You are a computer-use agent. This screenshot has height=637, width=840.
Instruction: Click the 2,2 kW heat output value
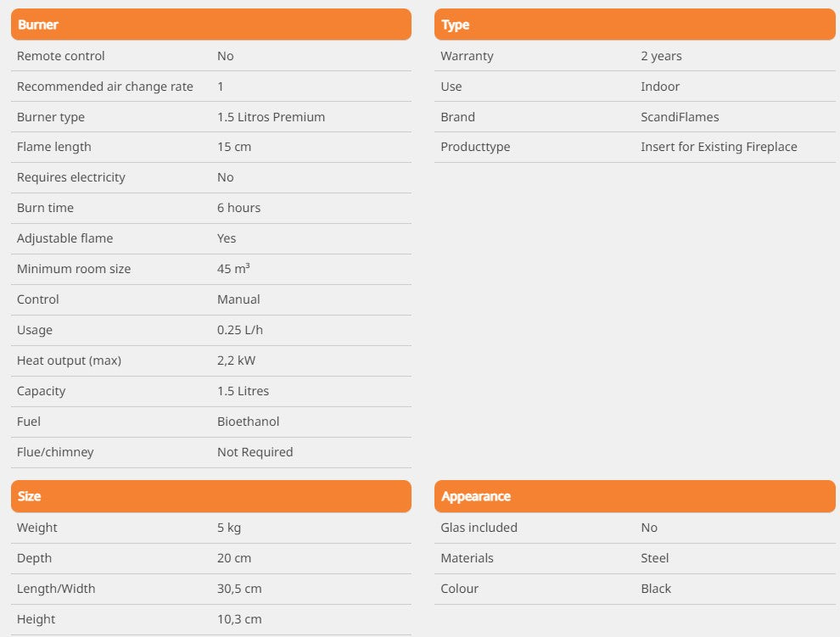point(236,360)
